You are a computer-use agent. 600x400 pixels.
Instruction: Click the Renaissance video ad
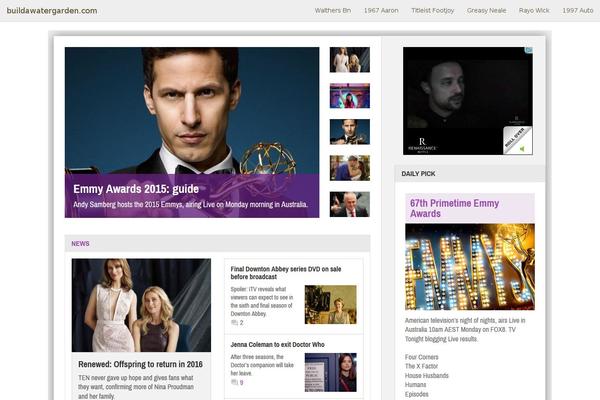468,101
